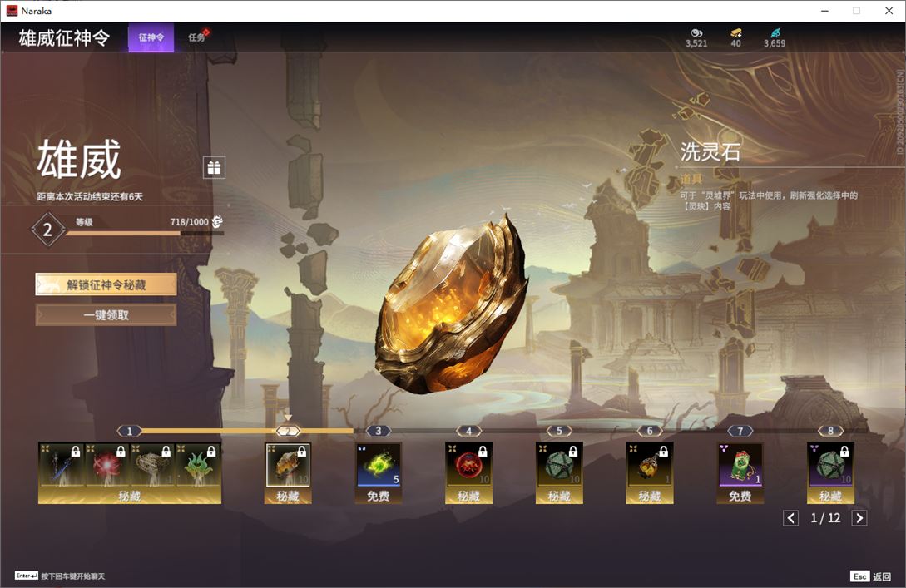This screenshot has width=906, height=588.
Task: Open the 任务 tab
Action: pyautogui.click(x=198, y=37)
